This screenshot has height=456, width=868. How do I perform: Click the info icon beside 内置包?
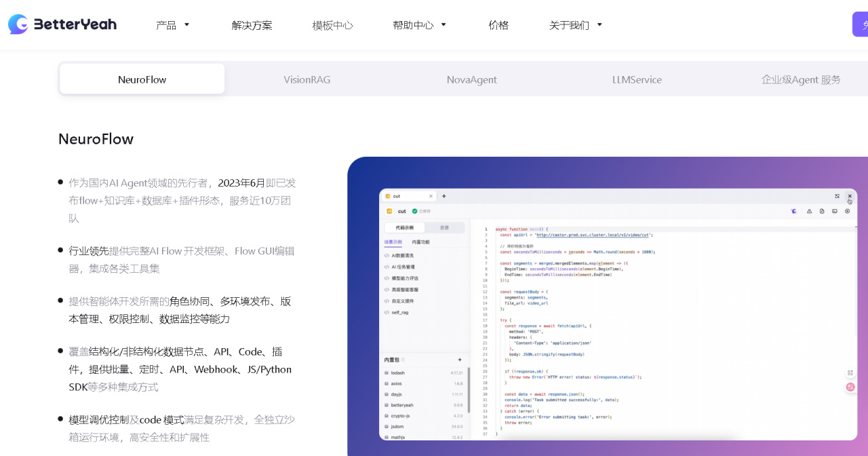pos(403,360)
